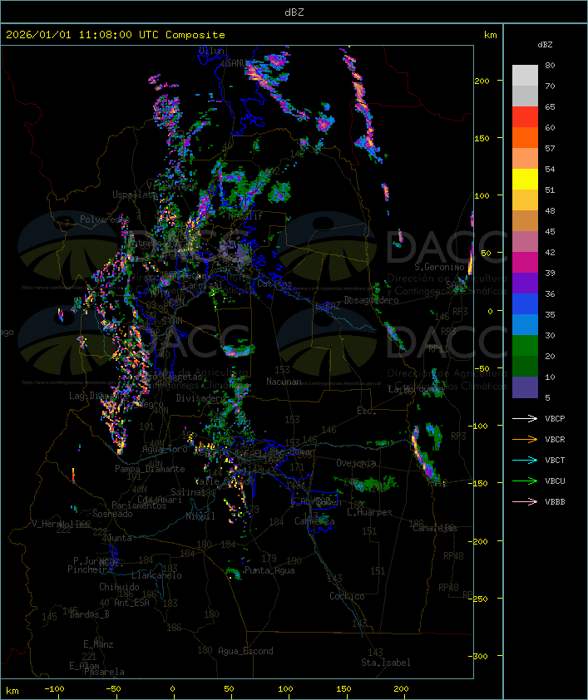Image resolution: width=588 pixels, height=700 pixels.
Task: Click the light blue 30-35 dBZ swatch
Action: point(525,325)
